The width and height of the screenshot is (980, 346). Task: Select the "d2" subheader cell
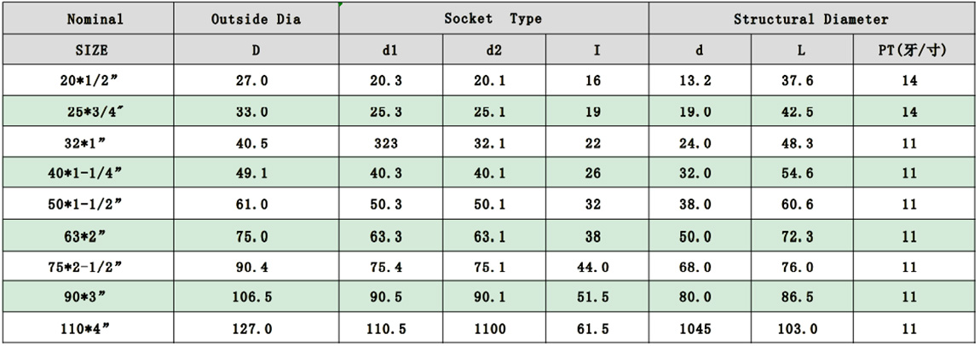click(493, 50)
